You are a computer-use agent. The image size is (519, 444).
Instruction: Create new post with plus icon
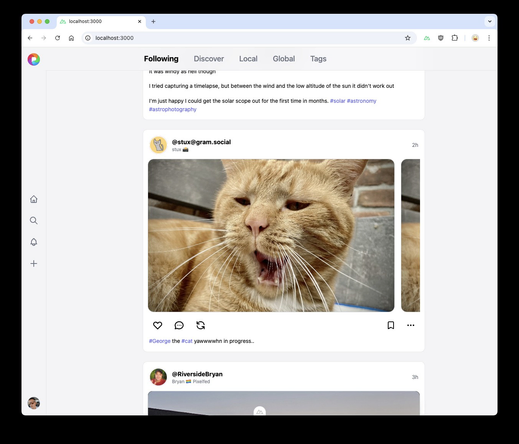(x=34, y=264)
